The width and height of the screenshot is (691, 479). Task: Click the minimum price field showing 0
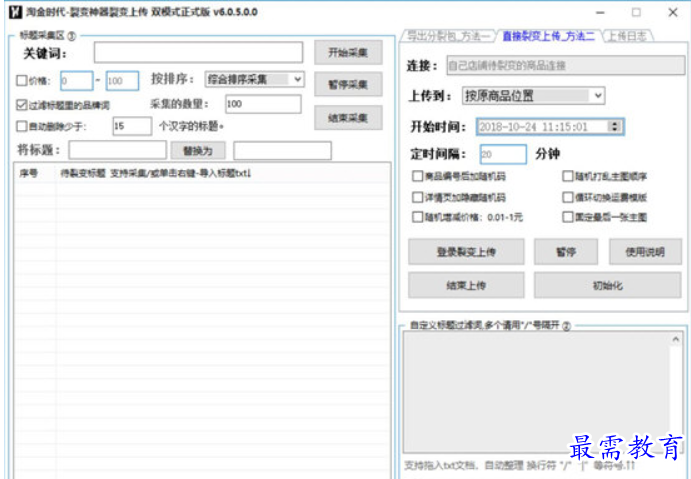[x=77, y=81]
